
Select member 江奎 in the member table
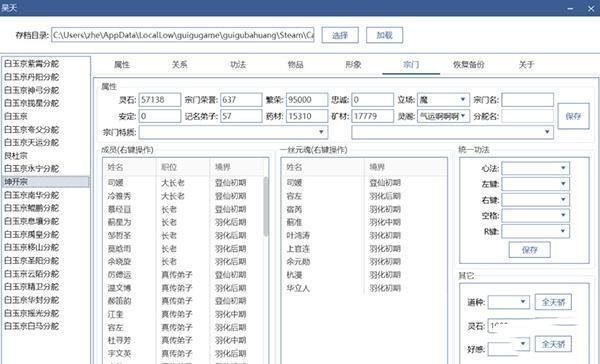pos(183,314)
